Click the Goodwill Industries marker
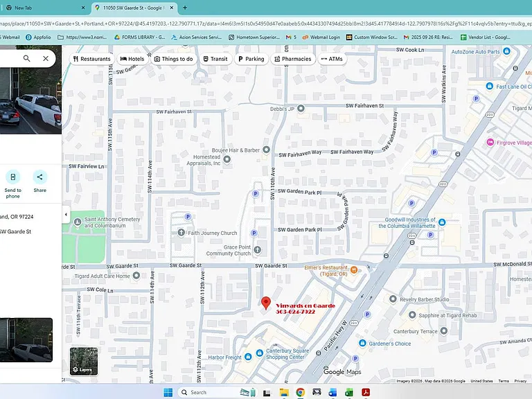 (442, 222)
